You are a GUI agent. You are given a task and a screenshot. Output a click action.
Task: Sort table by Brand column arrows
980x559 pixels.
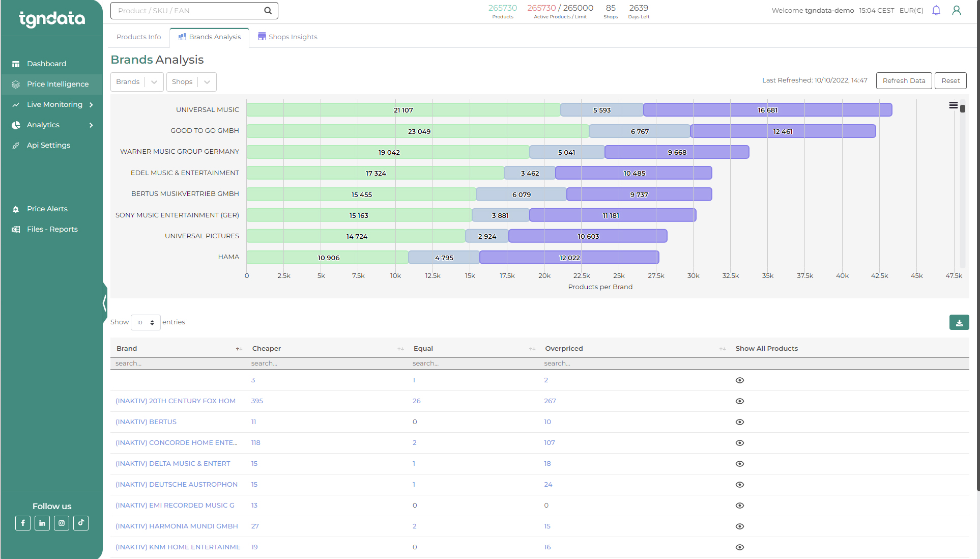click(x=239, y=349)
